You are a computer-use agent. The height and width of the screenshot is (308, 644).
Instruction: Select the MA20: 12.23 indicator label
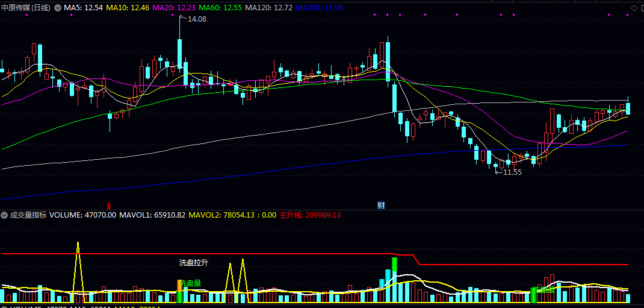point(174,8)
